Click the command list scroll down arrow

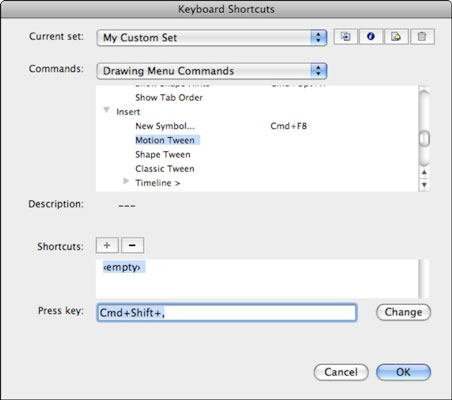click(x=424, y=185)
